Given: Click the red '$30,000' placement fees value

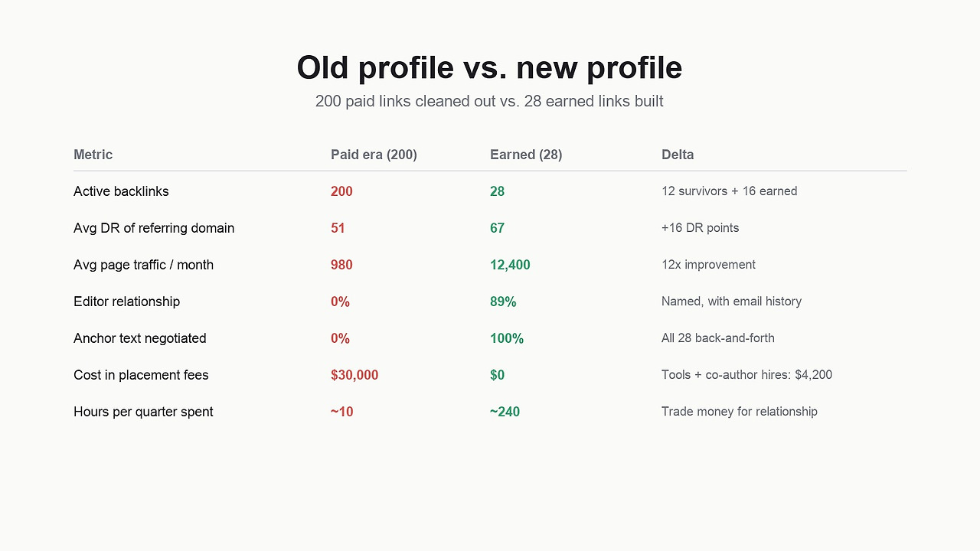Looking at the screenshot, I should (354, 375).
